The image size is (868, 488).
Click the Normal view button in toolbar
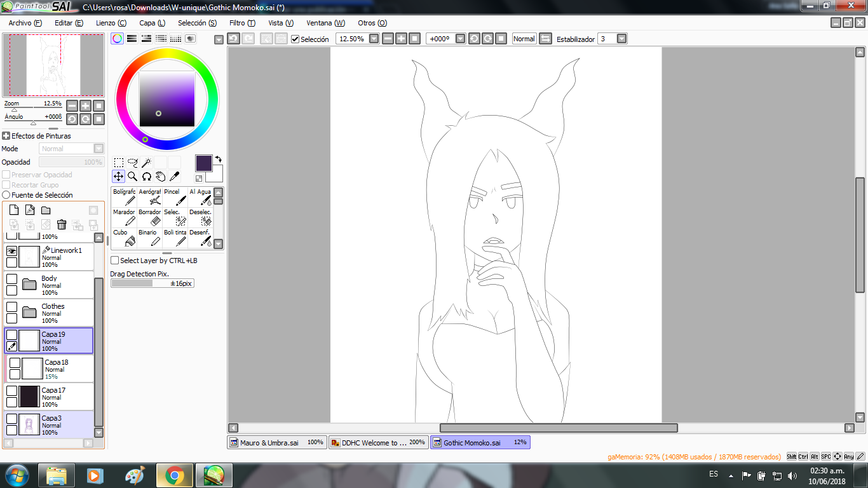[524, 39]
